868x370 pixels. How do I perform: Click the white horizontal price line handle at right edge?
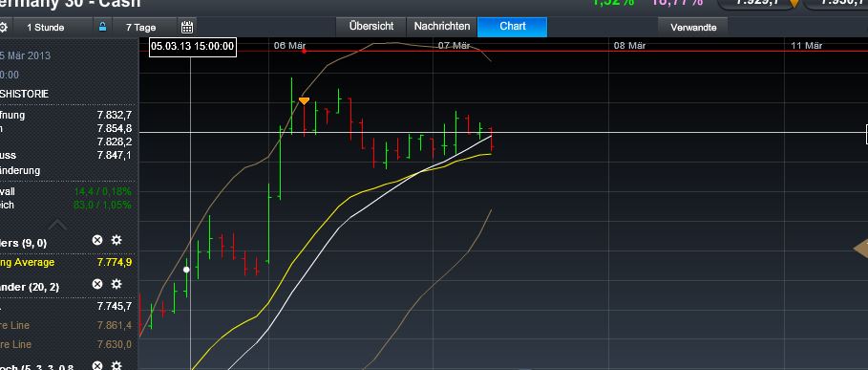pyautogui.click(x=866, y=134)
